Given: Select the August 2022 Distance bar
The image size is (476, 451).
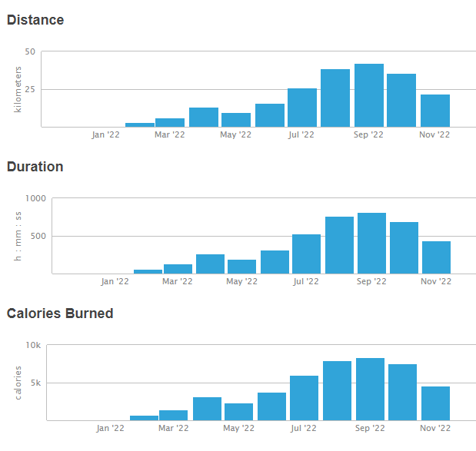Looking at the screenshot, I should pyautogui.click(x=335, y=98).
